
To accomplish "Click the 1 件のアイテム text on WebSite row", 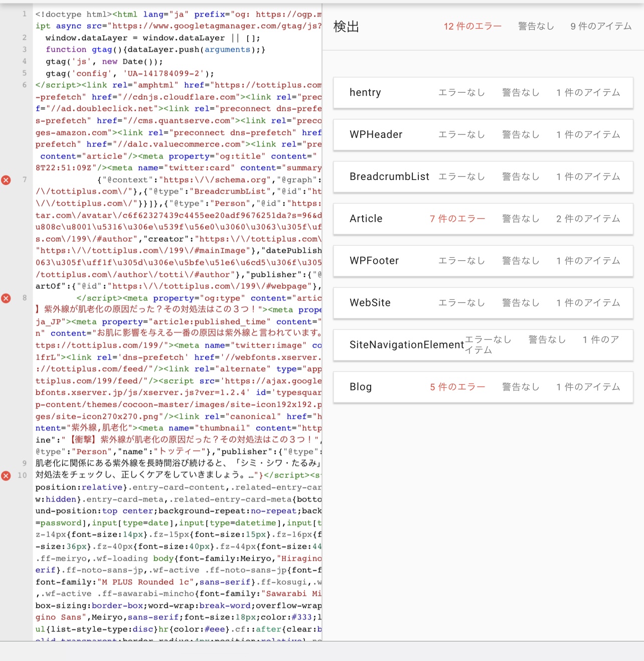I will [x=588, y=303].
